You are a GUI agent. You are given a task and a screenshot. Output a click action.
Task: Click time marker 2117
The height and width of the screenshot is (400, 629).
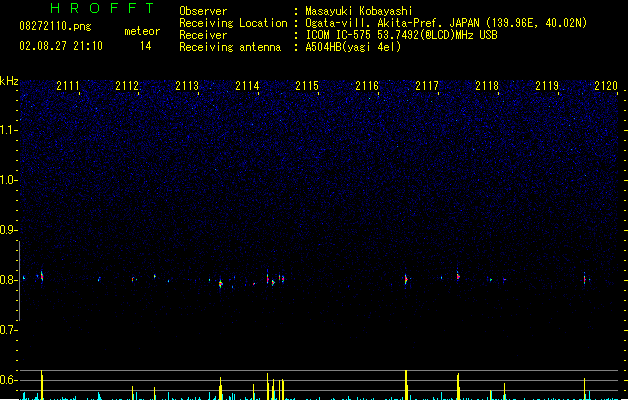tap(427, 86)
